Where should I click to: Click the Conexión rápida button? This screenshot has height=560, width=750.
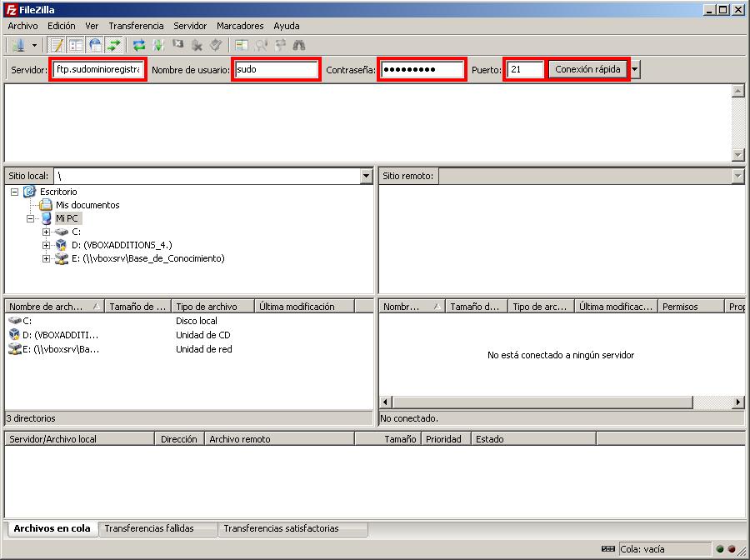click(x=587, y=69)
